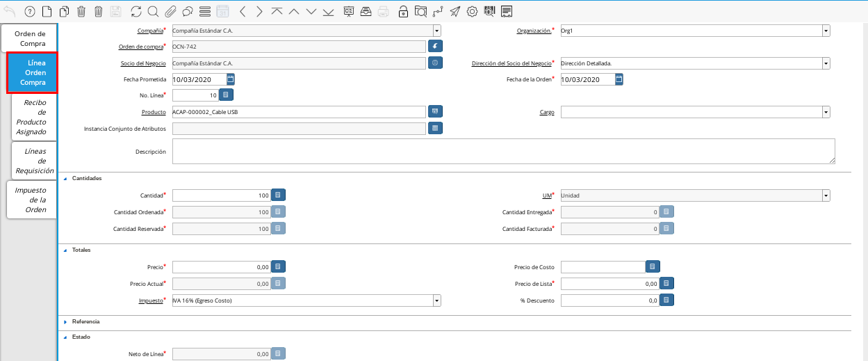Open the UM unit dropdown
The height and width of the screenshot is (361, 868).
click(826, 195)
